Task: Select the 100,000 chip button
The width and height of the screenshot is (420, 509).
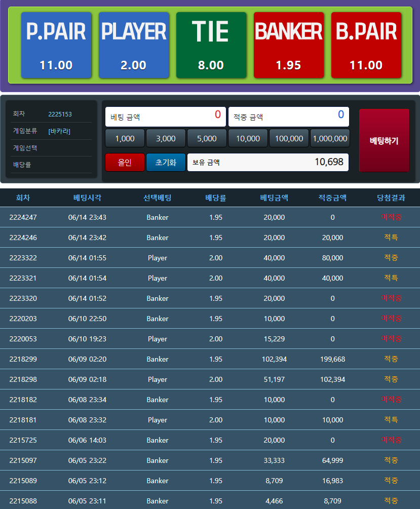Action: [x=289, y=138]
